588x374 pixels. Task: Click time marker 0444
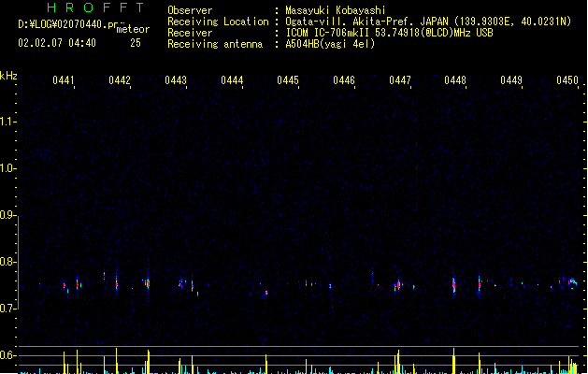[232, 80]
